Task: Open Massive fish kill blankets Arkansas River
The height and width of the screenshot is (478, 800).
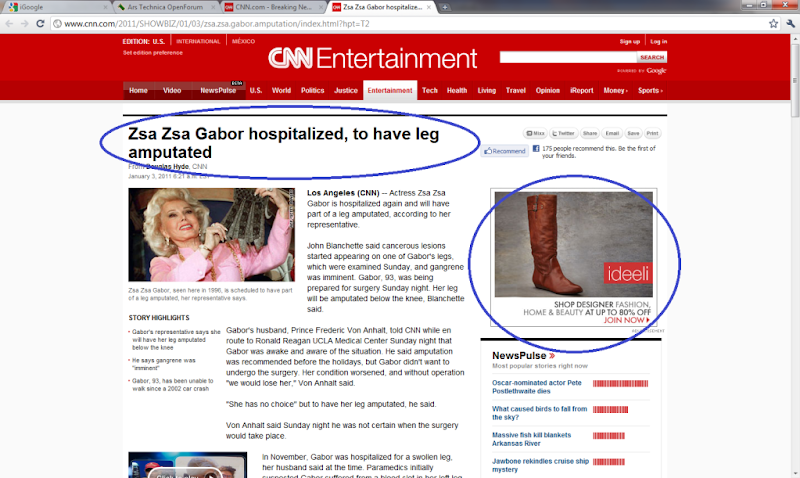Action: 531,439
